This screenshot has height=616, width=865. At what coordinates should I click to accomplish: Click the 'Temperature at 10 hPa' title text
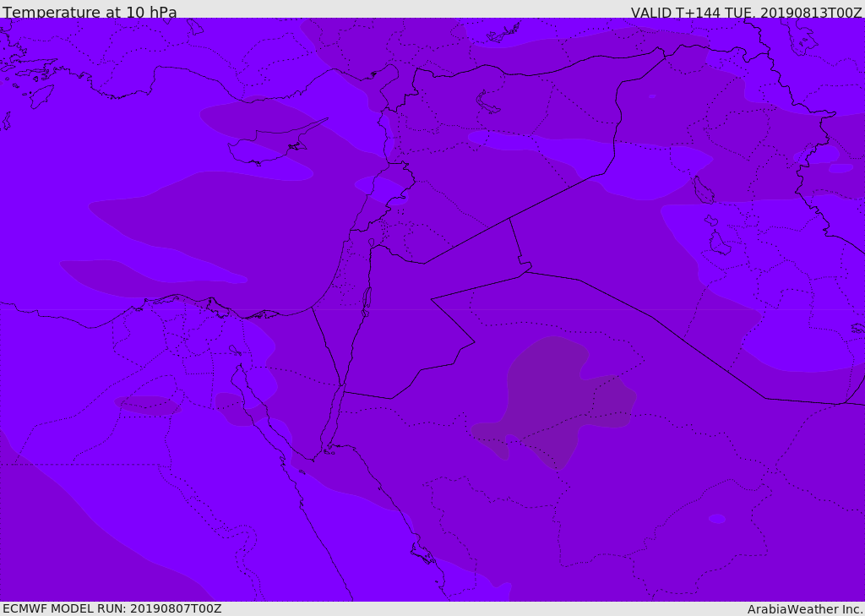pos(90,12)
